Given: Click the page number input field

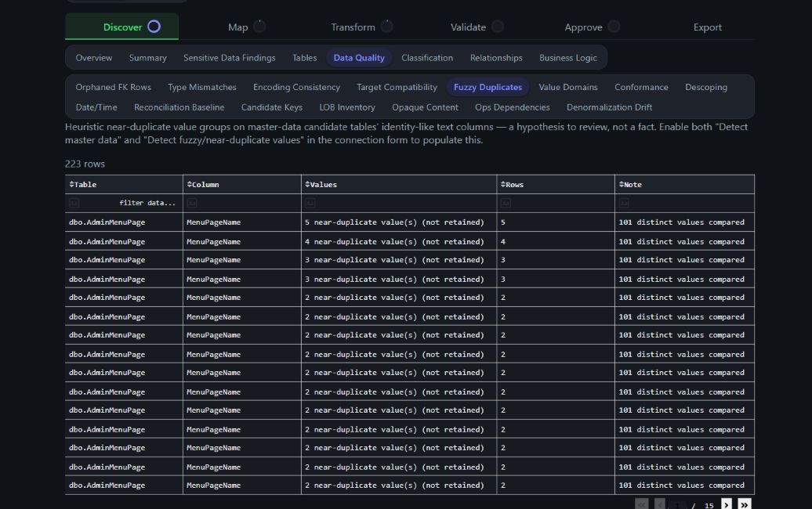Looking at the screenshot, I should tap(678, 505).
